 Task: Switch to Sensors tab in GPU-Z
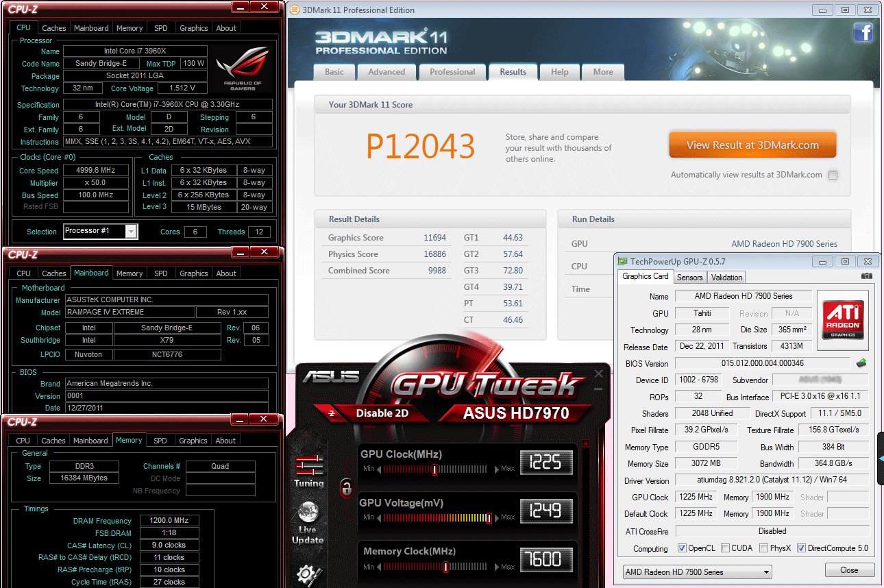(x=689, y=278)
